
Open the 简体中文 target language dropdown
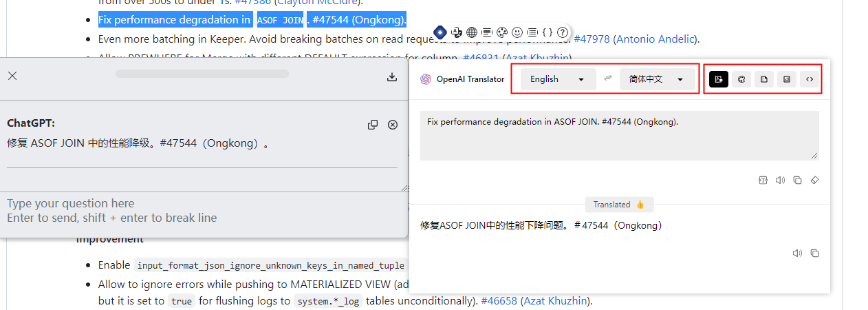point(657,79)
